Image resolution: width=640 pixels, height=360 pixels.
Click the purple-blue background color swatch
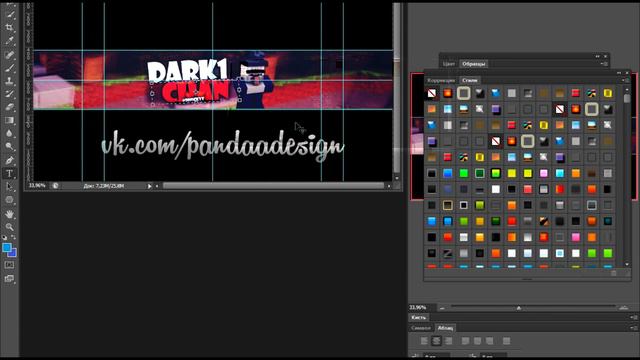pos(13,253)
